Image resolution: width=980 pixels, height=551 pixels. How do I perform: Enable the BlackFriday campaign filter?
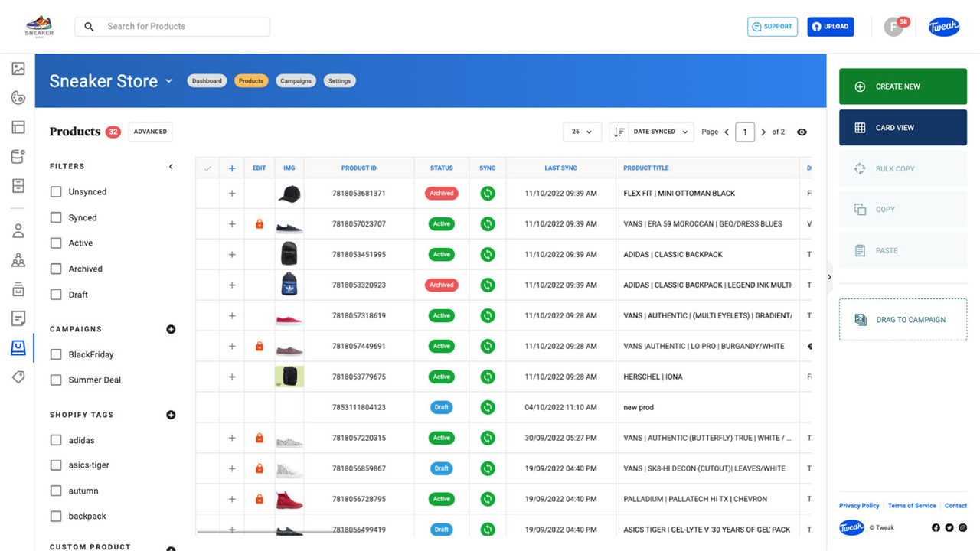[x=55, y=354]
